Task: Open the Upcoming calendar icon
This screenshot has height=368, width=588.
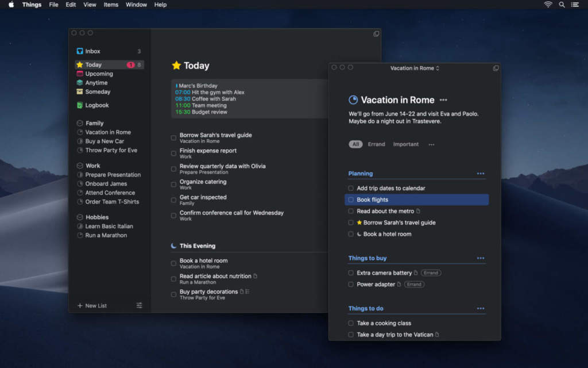Action: click(80, 74)
